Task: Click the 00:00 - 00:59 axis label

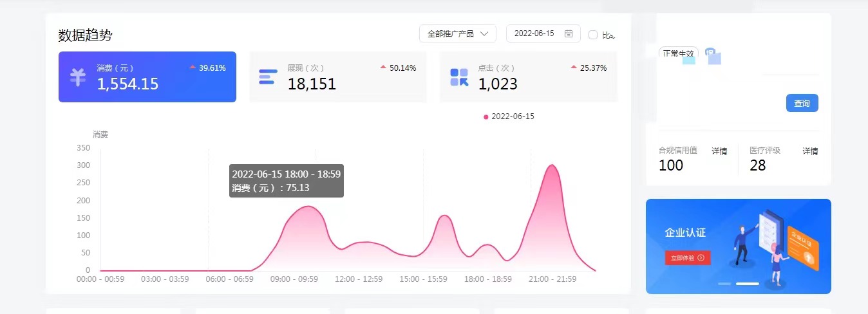Action: click(x=100, y=279)
